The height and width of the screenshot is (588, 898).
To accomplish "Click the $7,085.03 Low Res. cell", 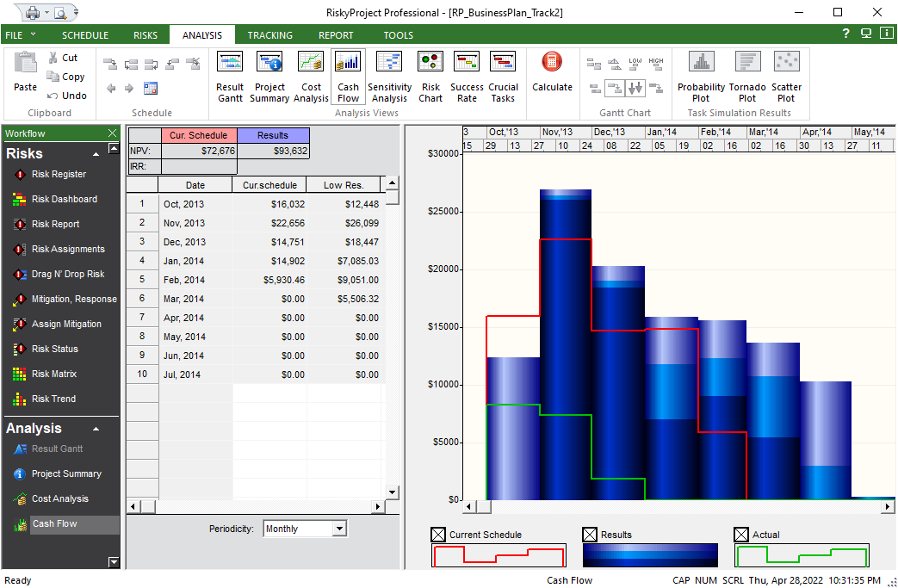I will tap(344, 261).
